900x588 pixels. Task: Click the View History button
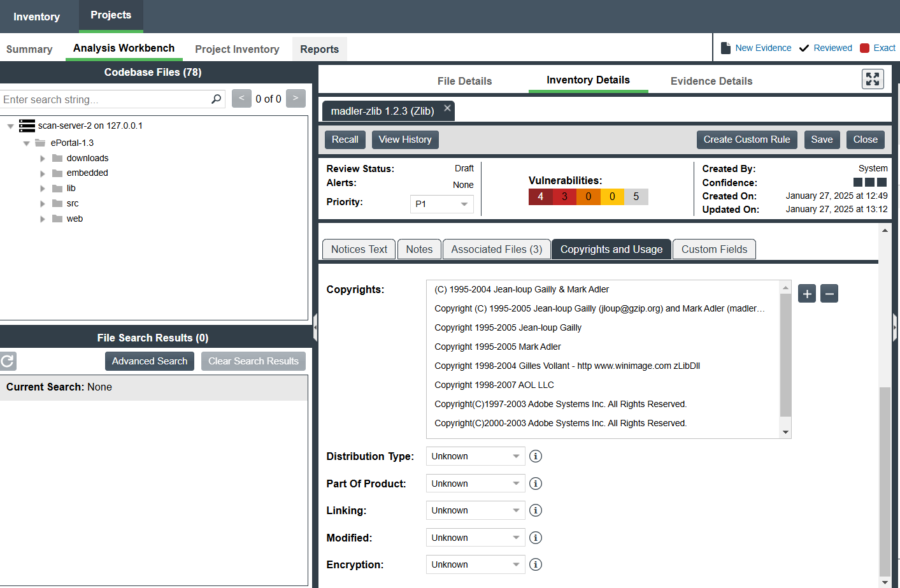[404, 140]
